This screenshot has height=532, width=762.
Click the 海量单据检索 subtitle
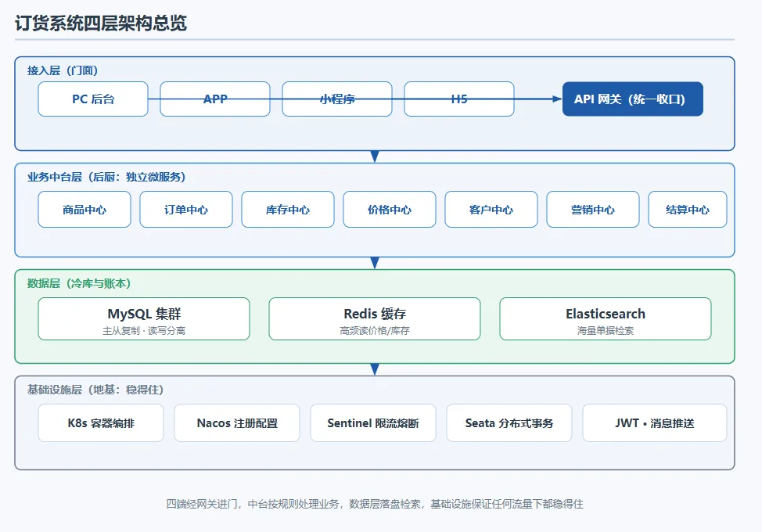pos(605,331)
